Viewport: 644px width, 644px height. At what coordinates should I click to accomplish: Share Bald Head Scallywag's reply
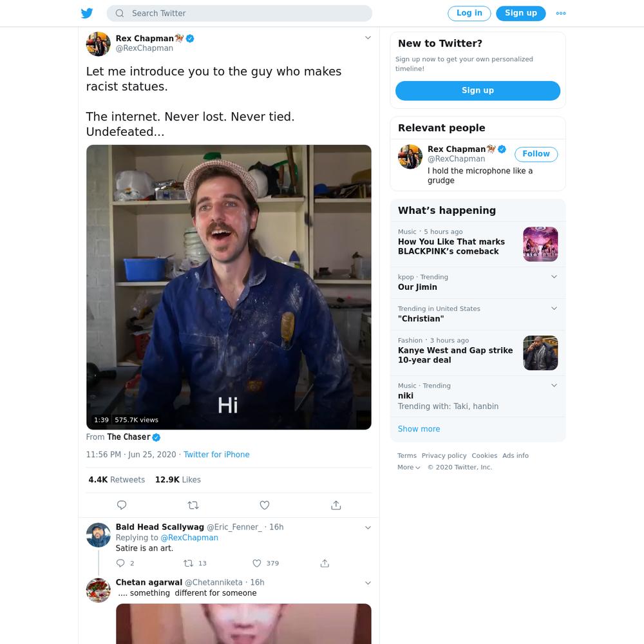pos(325,563)
